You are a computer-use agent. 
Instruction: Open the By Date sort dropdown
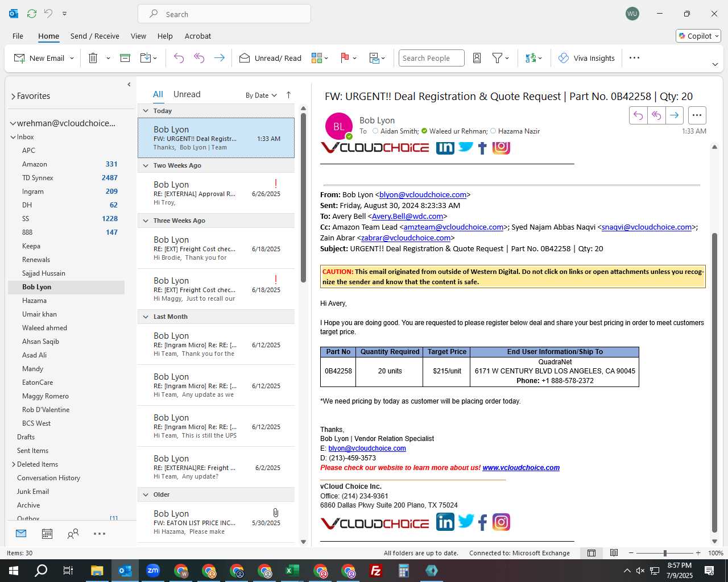point(261,95)
